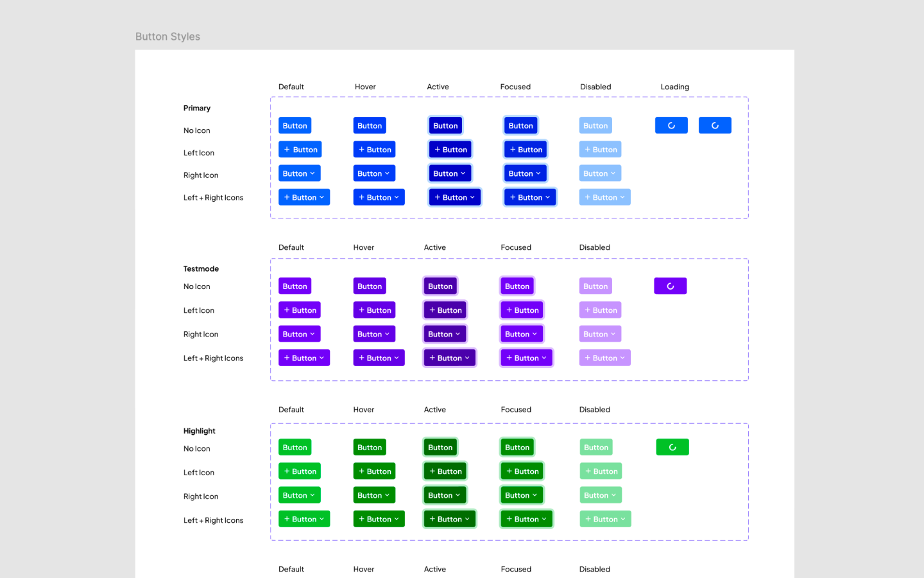This screenshot has height=578, width=924.
Task: Click the plus icon on Highlight focused Left Icon button
Action: 509,471
